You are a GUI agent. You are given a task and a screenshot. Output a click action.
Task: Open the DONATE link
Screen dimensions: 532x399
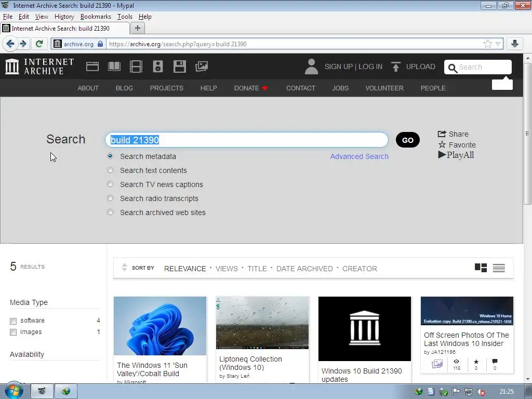click(x=251, y=88)
